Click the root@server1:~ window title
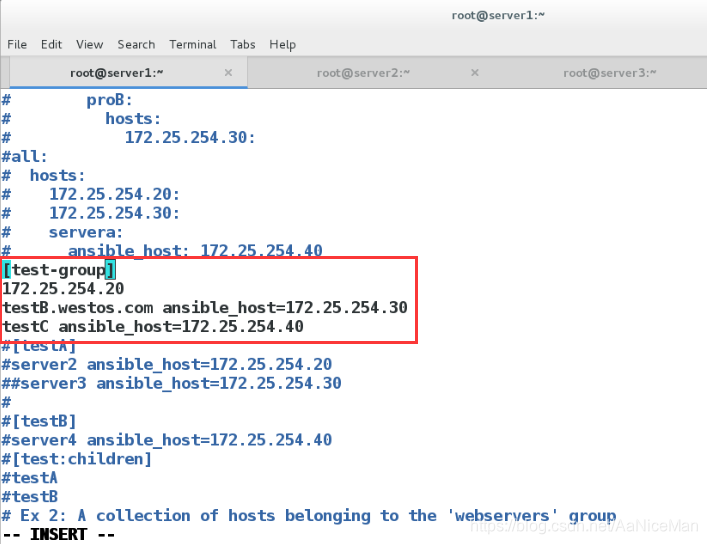707x544 pixels. (498, 15)
